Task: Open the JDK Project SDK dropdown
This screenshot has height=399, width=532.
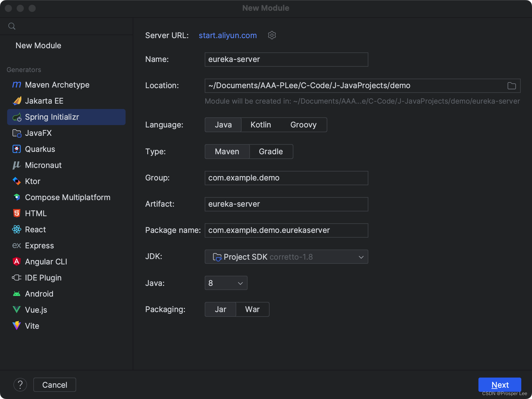Action: [287, 257]
